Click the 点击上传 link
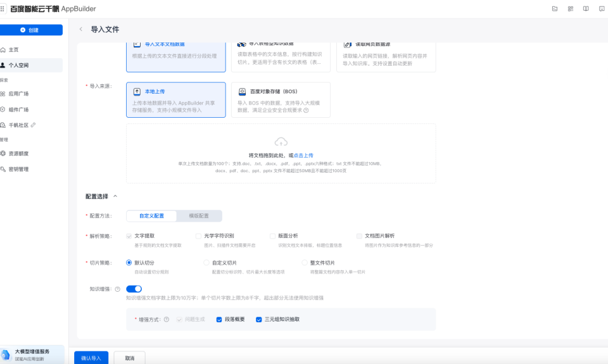This screenshot has height=364, width=608. pos(303,156)
